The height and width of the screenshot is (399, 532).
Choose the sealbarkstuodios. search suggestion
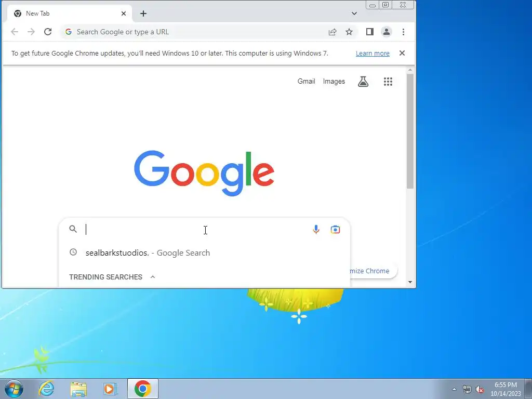pyautogui.click(x=204, y=253)
